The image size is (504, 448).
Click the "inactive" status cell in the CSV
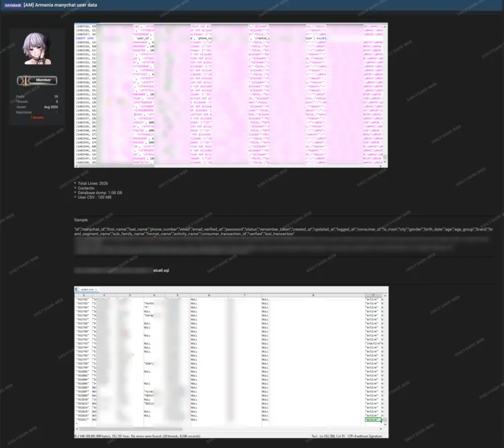[x=373, y=343]
